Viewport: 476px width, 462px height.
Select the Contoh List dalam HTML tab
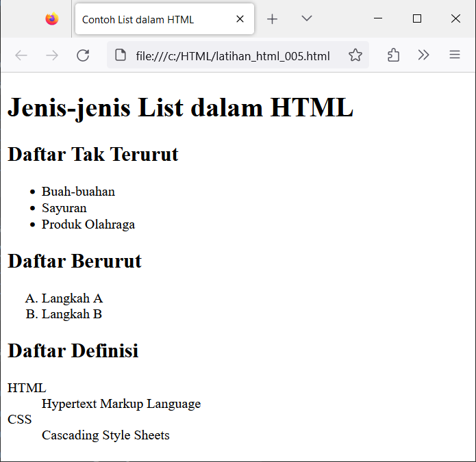pyautogui.click(x=164, y=19)
